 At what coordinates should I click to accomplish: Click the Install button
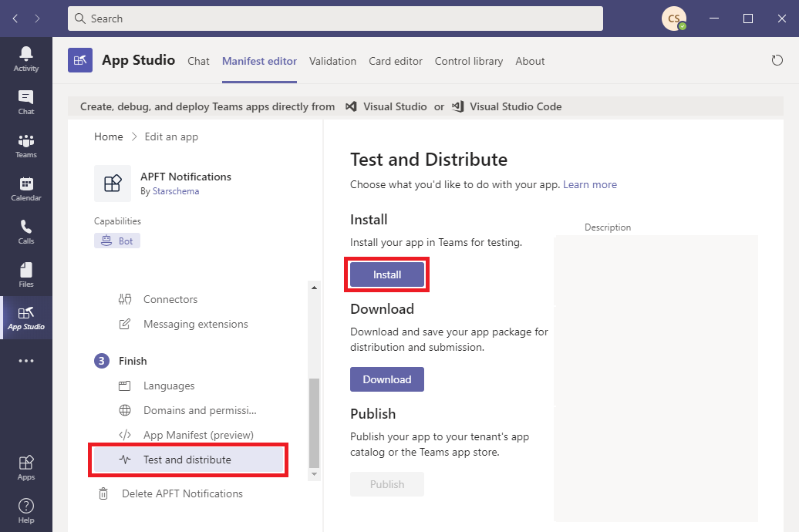tap(386, 274)
